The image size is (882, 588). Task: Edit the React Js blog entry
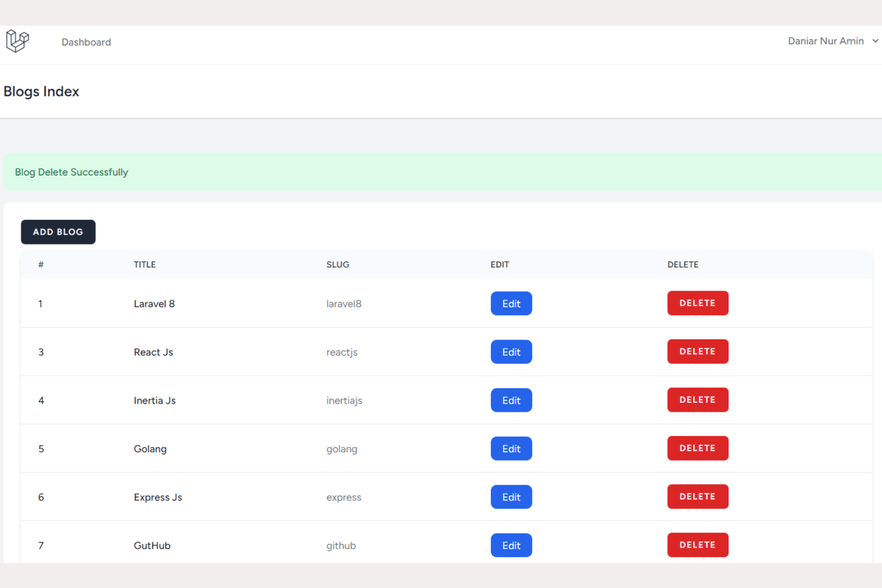pyautogui.click(x=511, y=352)
